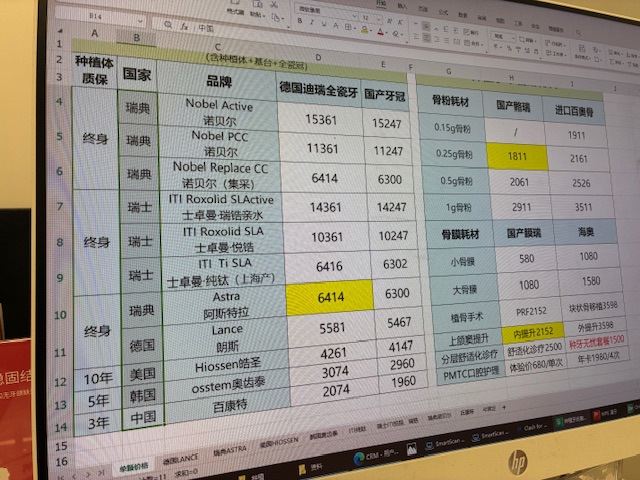Select the yellow cell 内提升2152
Image resolution: width=640 pixels, height=480 pixels.
(533, 333)
